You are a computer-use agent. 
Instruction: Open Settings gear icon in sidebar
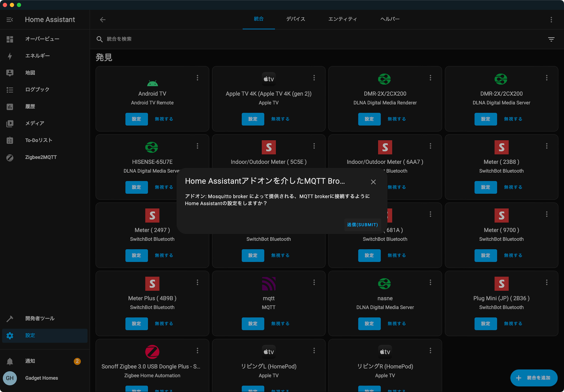10,335
